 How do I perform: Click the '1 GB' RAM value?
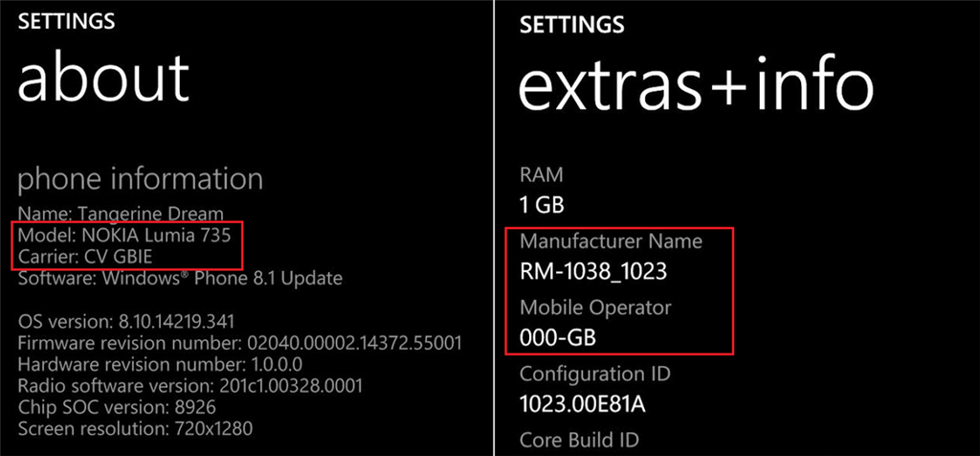tap(542, 205)
